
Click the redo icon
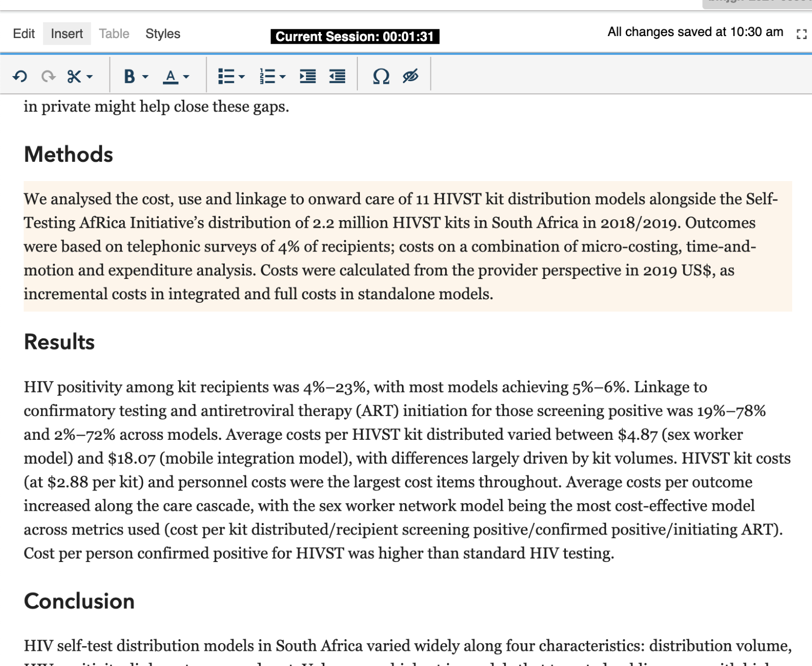[x=48, y=77]
